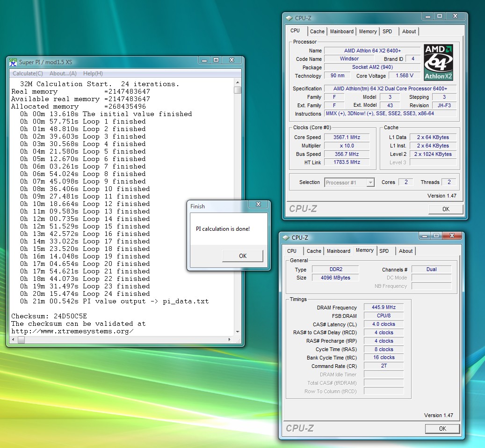Click the Technology value '90 nm'
The height and width of the screenshot is (448, 485).
click(x=337, y=75)
